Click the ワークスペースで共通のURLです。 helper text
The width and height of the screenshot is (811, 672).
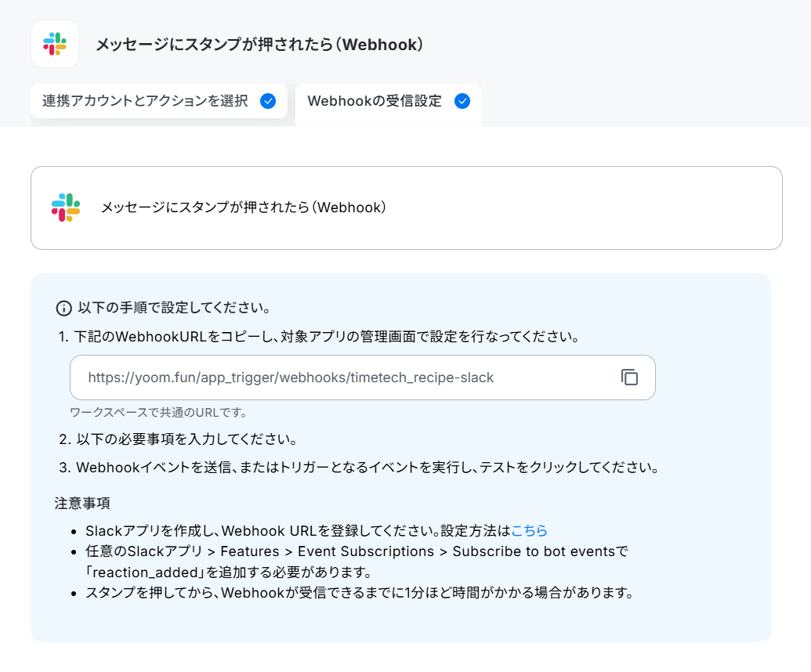(158, 413)
